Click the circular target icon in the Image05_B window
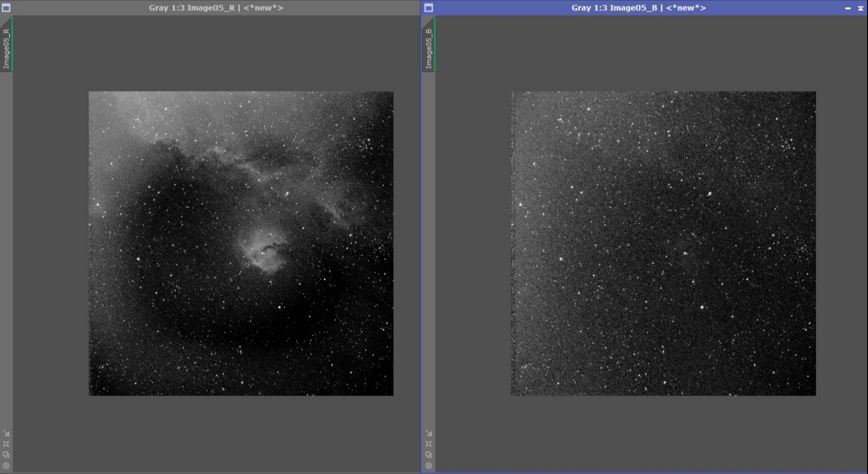The height and width of the screenshot is (474, 868). click(429, 466)
